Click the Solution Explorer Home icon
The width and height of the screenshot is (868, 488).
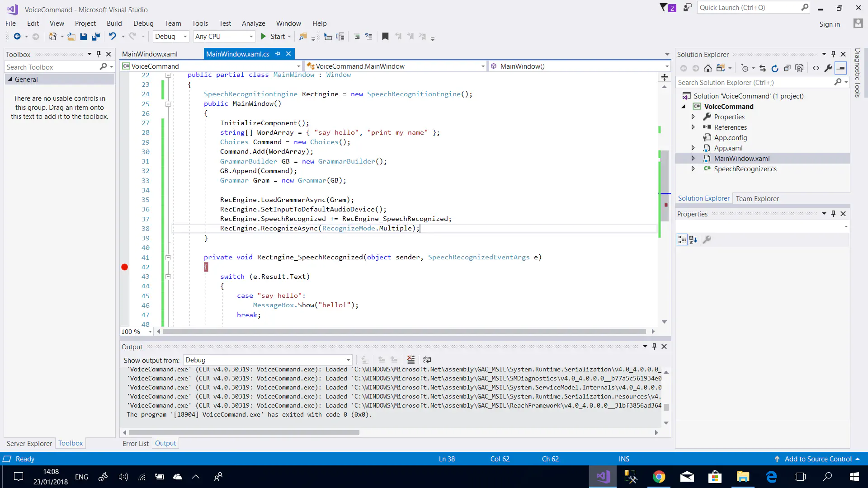[x=708, y=68]
